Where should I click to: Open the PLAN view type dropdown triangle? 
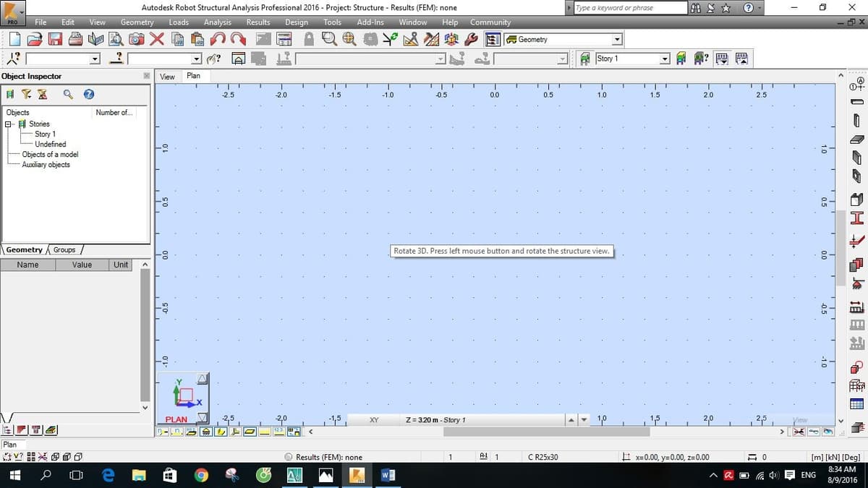[x=203, y=417]
